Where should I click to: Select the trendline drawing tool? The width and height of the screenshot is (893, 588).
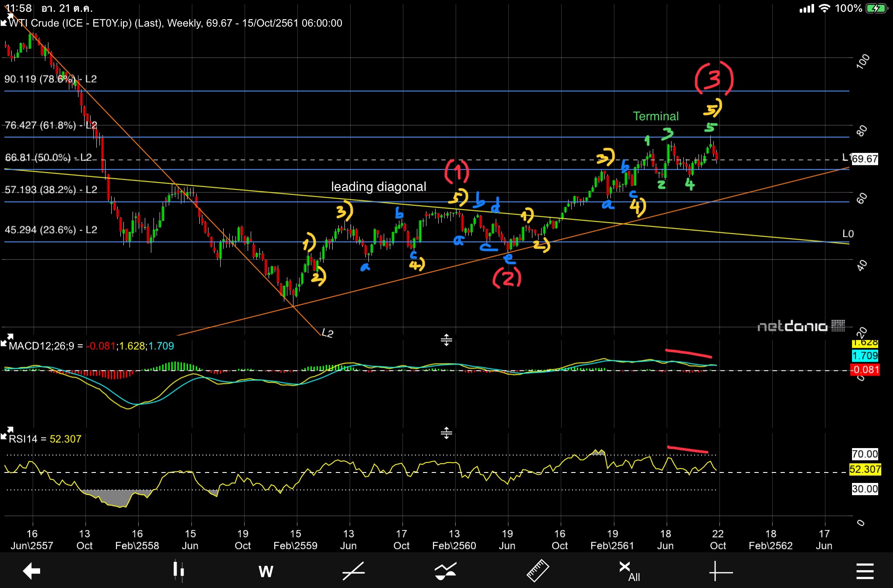click(x=353, y=571)
